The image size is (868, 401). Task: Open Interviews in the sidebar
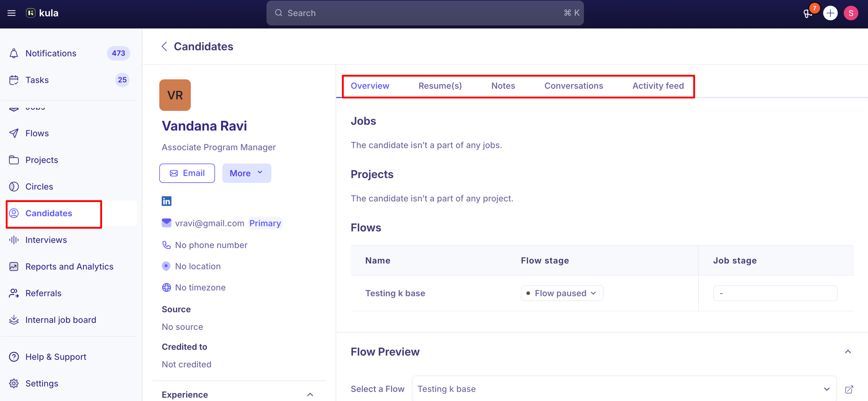click(x=46, y=240)
